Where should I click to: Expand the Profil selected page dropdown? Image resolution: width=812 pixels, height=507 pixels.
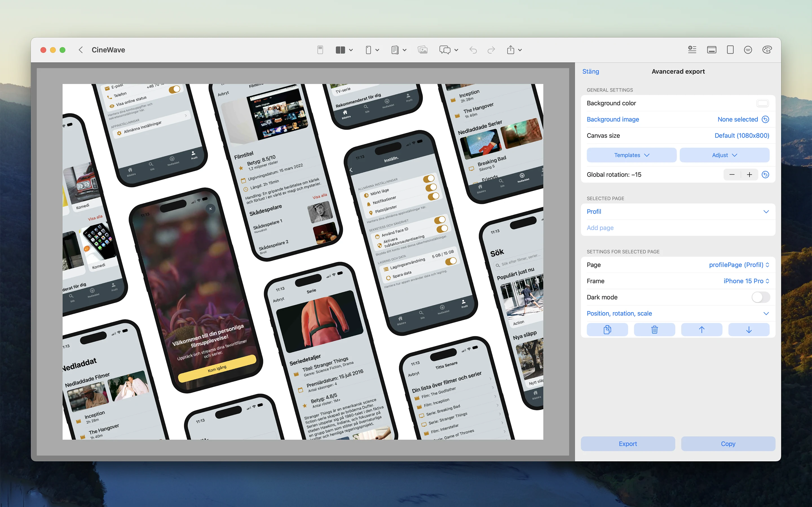766,211
